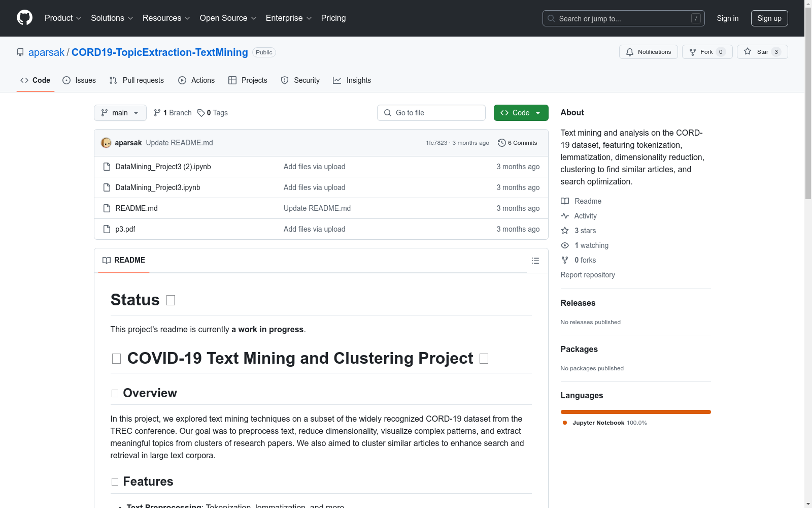This screenshot has width=812, height=508.
Task: Open commit hash 1fc7823
Action: (436, 143)
